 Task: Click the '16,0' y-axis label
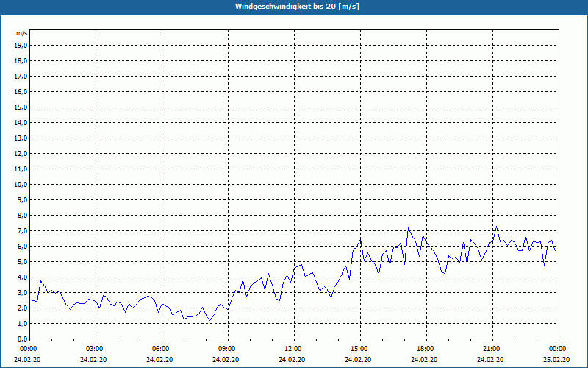coord(21,91)
